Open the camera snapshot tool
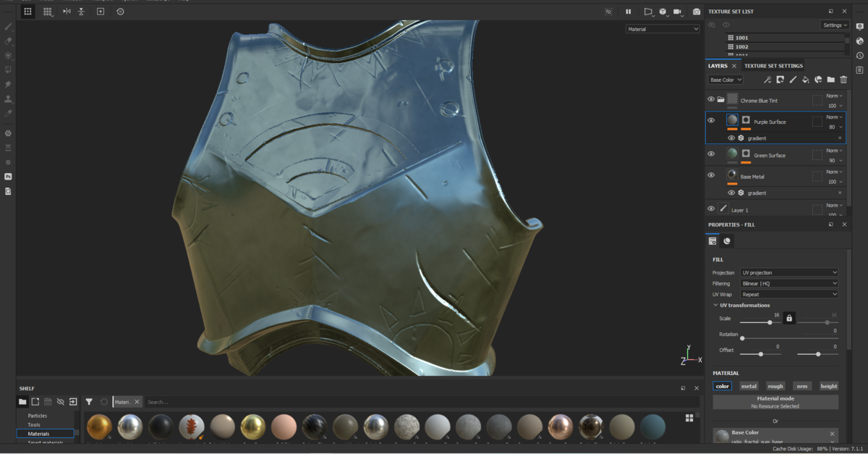This screenshot has height=454, width=868. click(696, 11)
